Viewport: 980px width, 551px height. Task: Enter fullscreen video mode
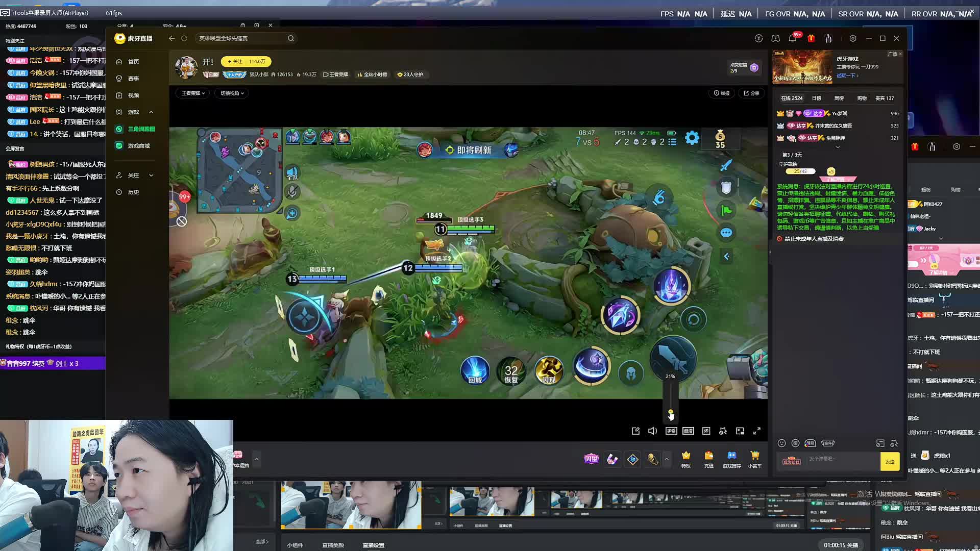757,431
